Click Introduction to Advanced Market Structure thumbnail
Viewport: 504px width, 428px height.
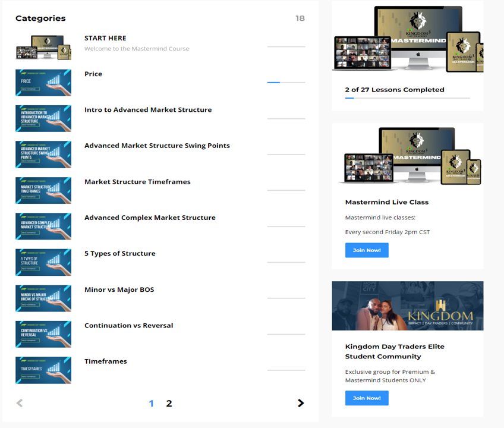(43, 118)
